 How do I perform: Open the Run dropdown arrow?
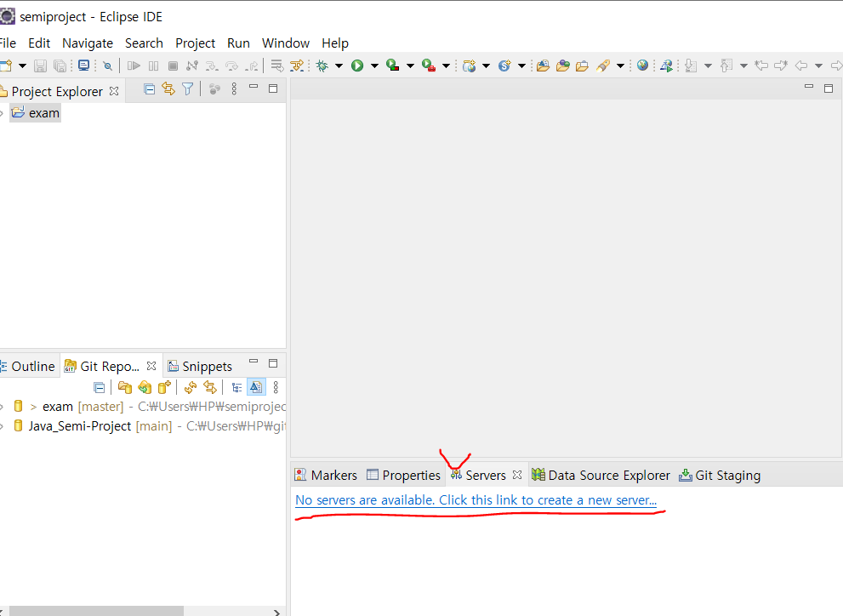(375, 66)
